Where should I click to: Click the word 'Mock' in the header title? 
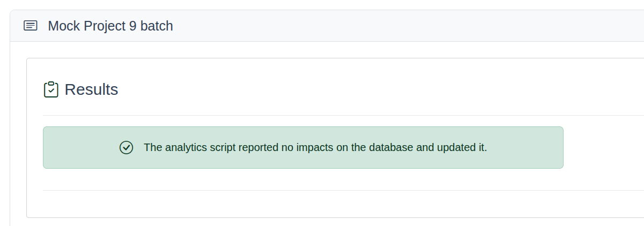(x=64, y=26)
